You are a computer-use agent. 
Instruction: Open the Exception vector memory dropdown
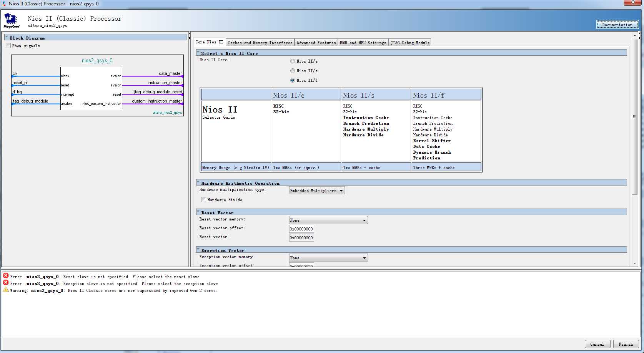[328, 258]
